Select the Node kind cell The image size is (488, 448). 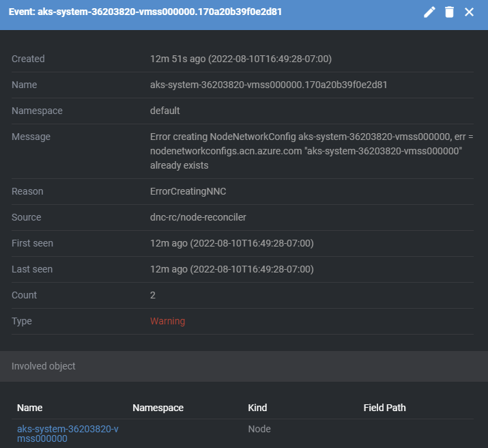click(259, 429)
